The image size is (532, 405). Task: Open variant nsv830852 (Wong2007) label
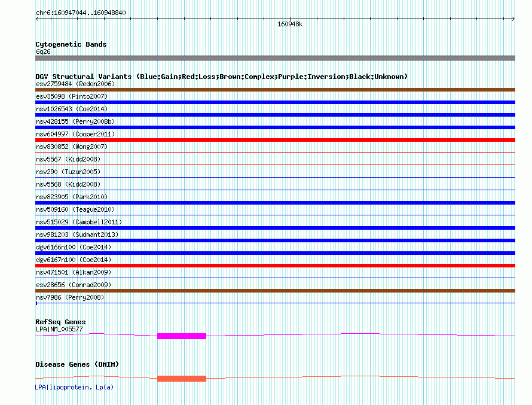(72, 147)
